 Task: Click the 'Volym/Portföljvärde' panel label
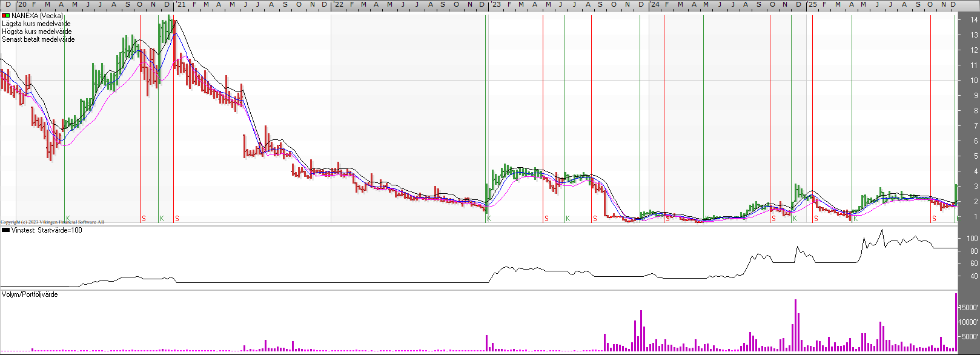point(30,294)
